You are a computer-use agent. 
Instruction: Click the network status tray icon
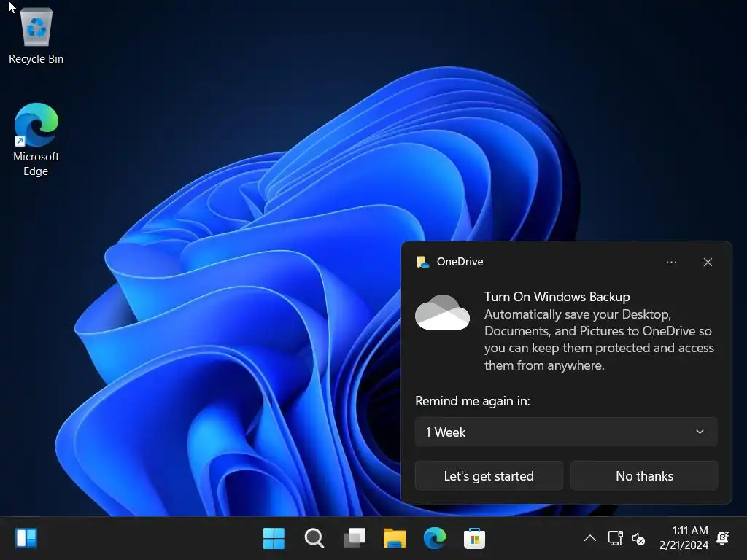point(615,539)
